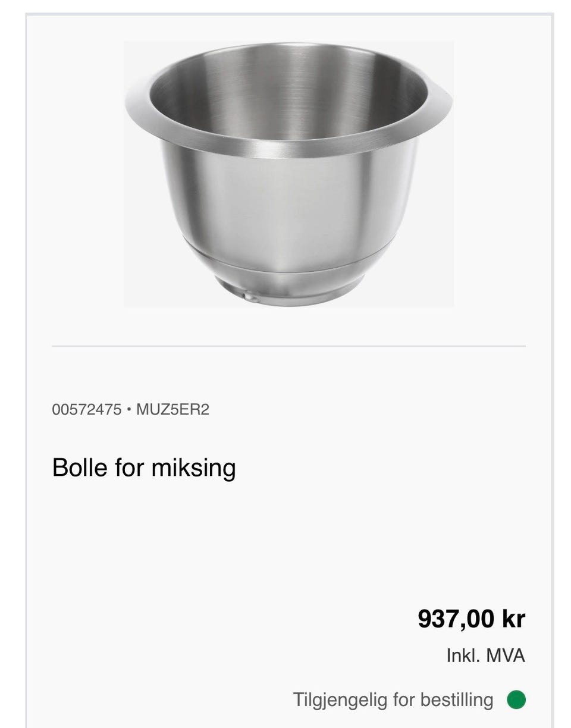Click 'Tilgjengelig for bestilling' availability text
Screen dimensions: 571x728
[393, 699]
